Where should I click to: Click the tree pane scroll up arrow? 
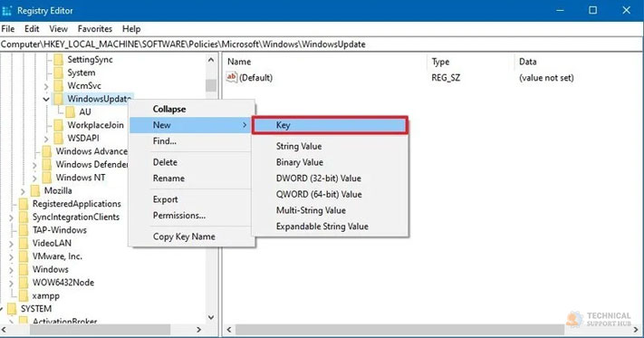[x=211, y=60]
